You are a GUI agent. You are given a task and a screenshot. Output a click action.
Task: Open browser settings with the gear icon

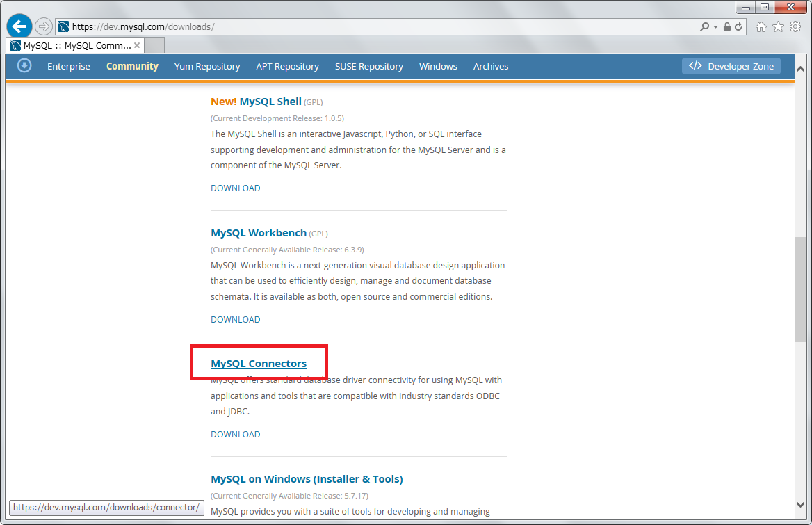click(x=795, y=26)
